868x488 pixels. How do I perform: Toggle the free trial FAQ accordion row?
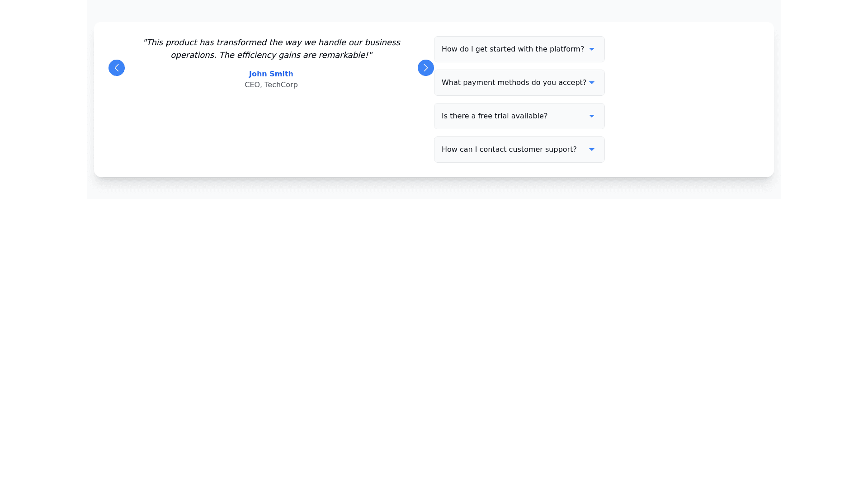tap(519, 116)
